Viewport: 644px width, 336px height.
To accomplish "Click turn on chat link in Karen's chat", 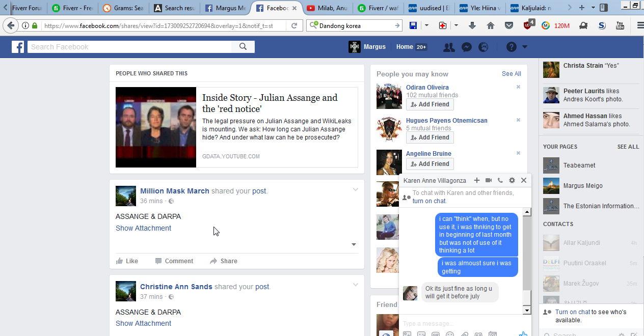I will coord(428,201).
